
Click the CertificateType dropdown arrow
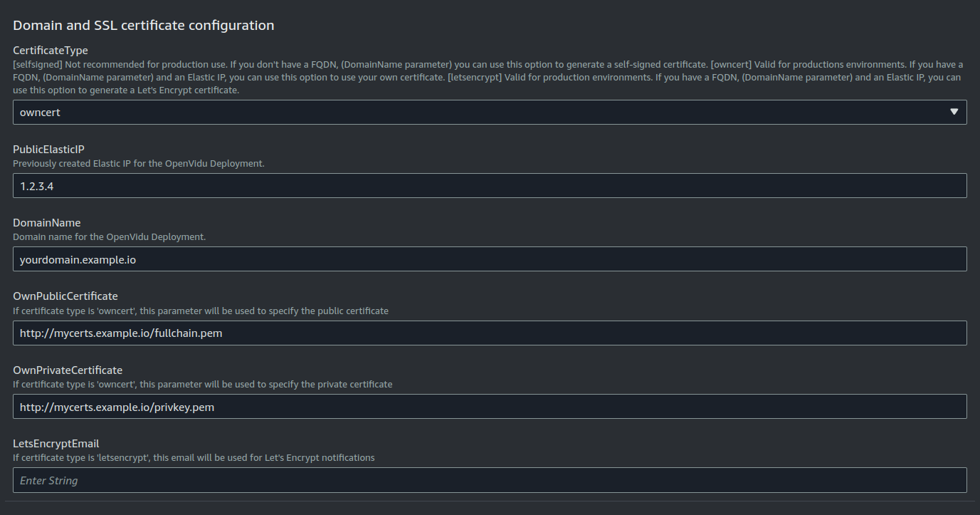[x=954, y=112]
